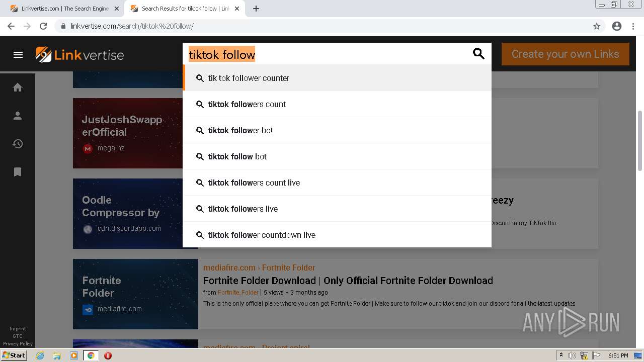Viewport: 644px width, 362px height.
Task: Click browser forward arrow
Action: [x=27, y=26]
